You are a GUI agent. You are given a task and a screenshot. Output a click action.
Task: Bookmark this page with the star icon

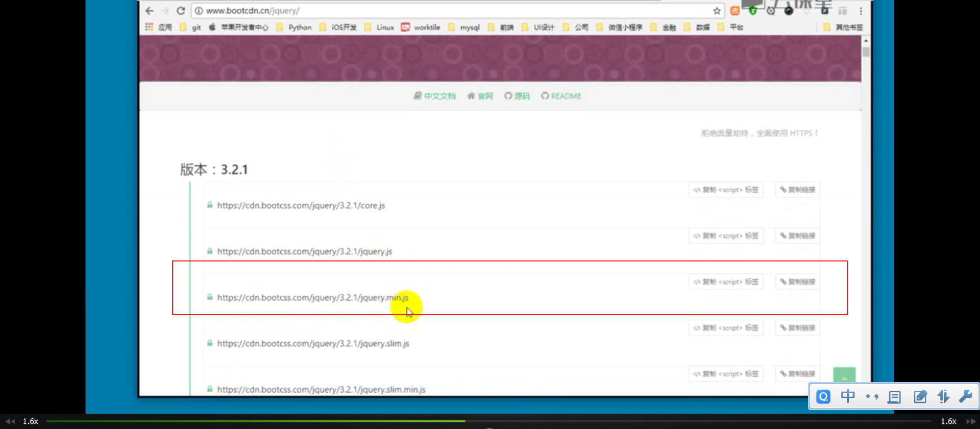point(717,11)
